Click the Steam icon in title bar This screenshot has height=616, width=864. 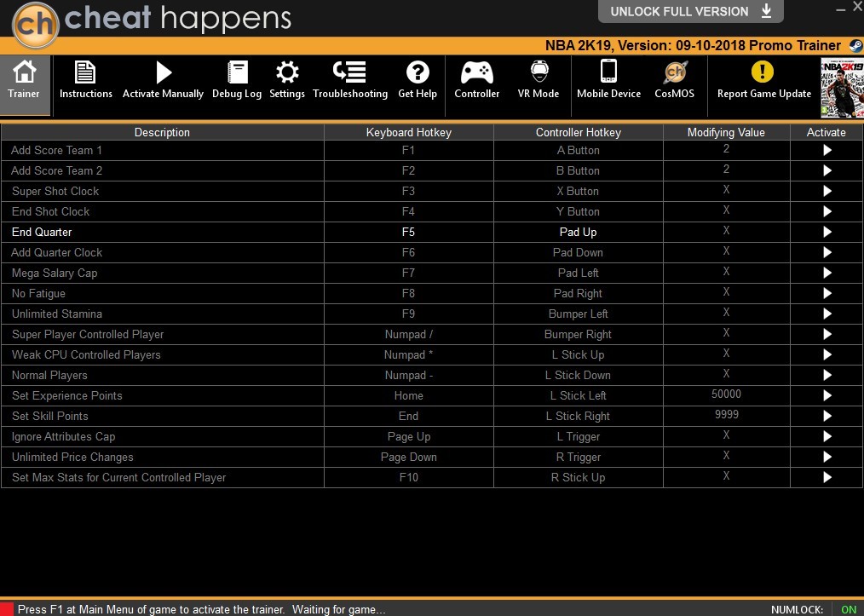[855, 46]
